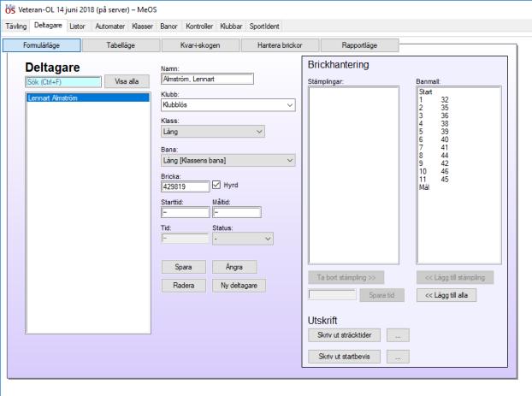Click the Hantera brickor button
The height and width of the screenshot is (396, 532).
pos(280,45)
